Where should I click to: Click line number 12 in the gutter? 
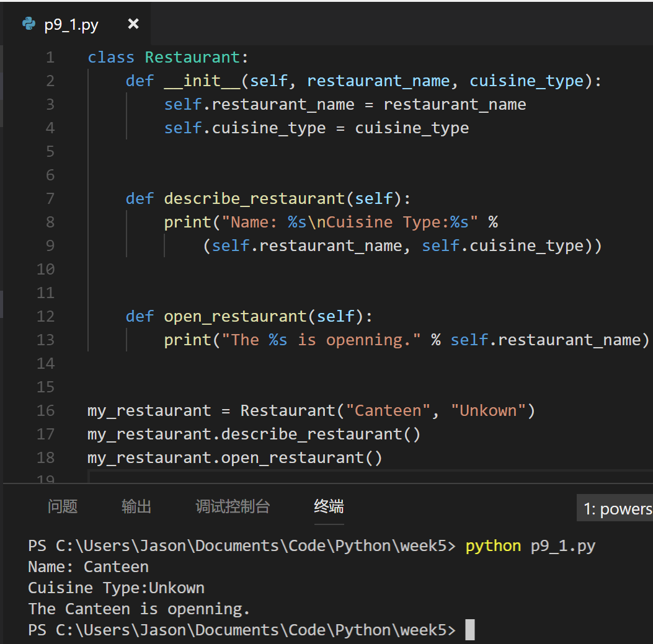(45, 316)
